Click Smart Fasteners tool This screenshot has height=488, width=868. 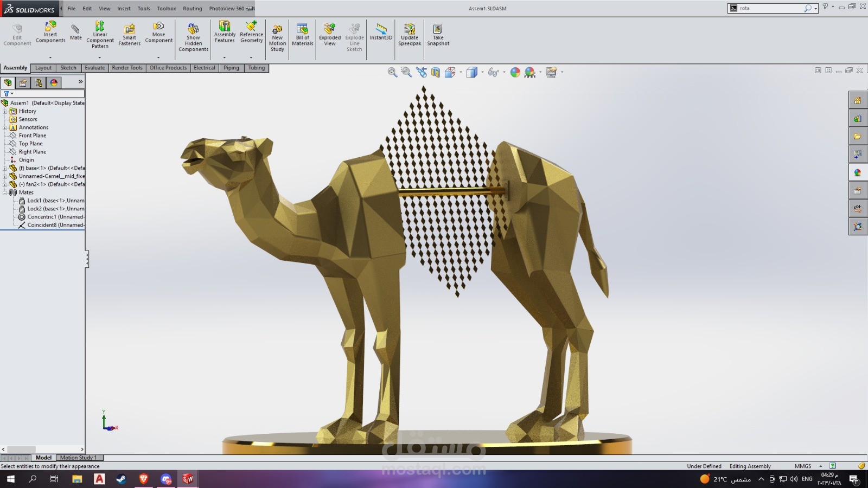click(x=129, y=35)
